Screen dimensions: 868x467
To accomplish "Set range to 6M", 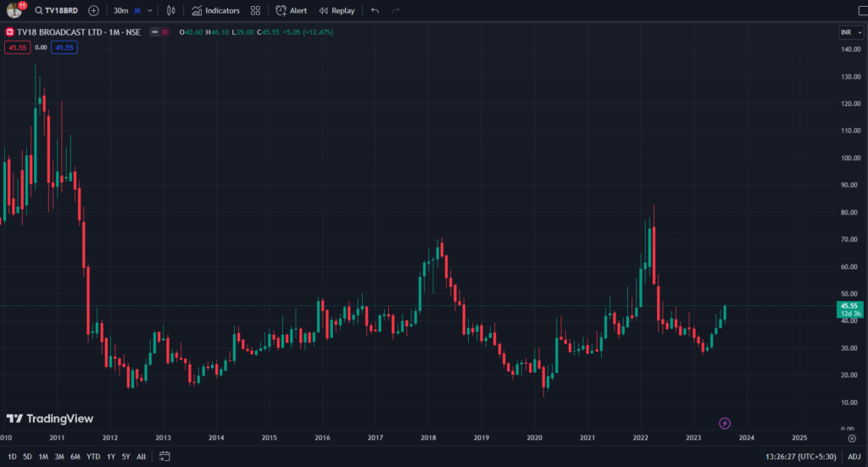I will (x=75, y=457).
